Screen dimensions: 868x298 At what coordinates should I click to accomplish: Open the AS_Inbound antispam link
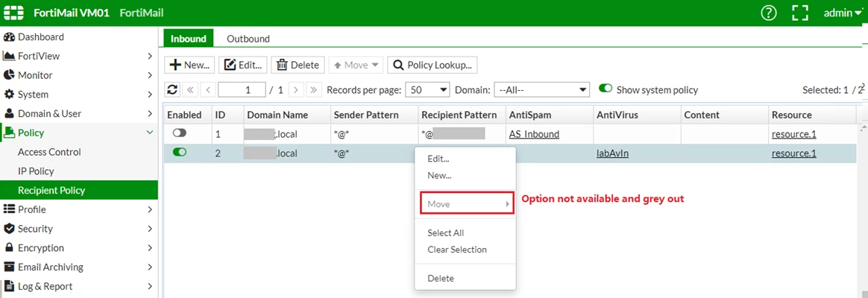(534, 134)
